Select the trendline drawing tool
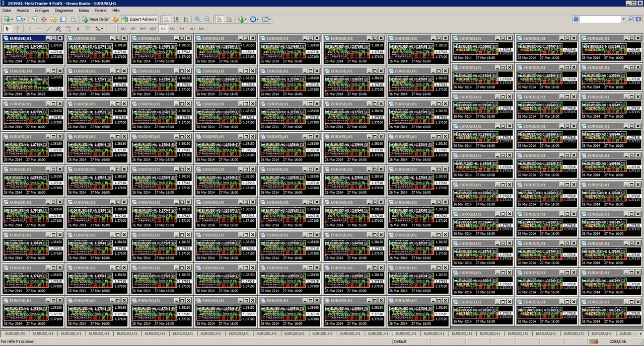This screenshot has height=346, width=644. 49,28
